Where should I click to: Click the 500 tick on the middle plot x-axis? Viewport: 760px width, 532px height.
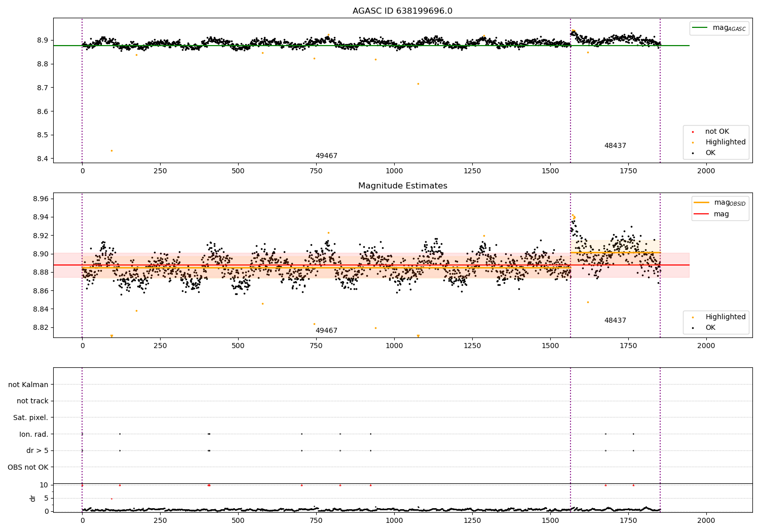click(x=238, y=346)
